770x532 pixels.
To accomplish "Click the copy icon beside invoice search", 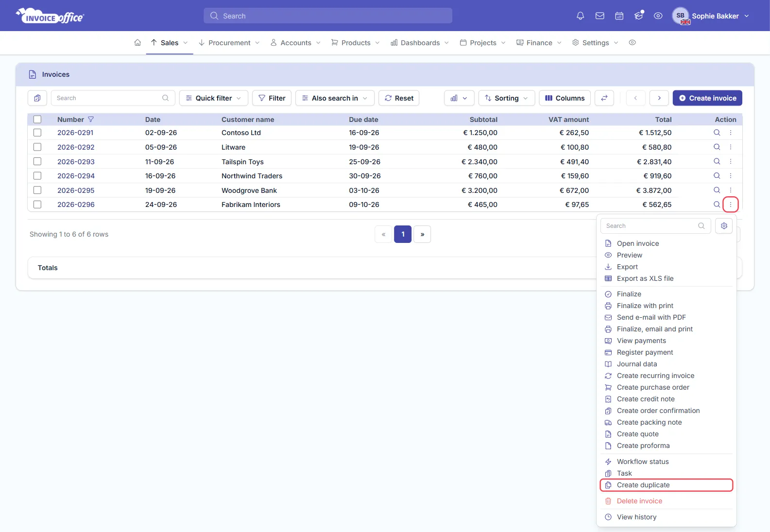I will pos(37,98).
